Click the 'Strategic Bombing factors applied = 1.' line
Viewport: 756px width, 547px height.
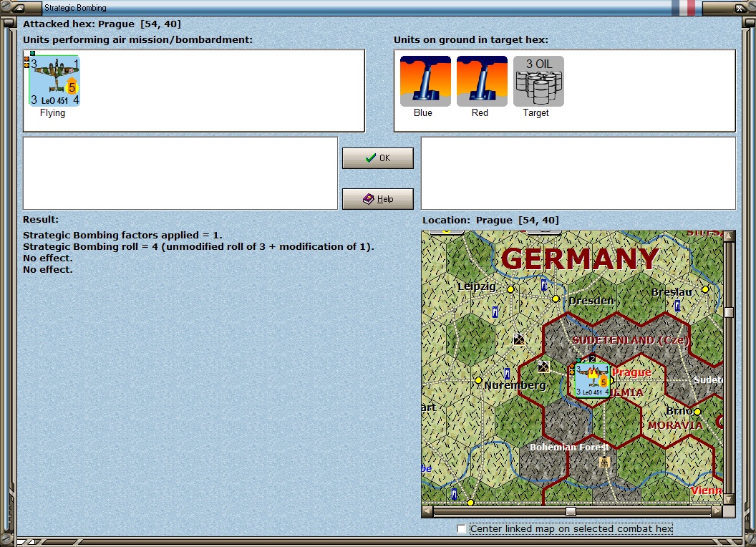point(122,235)
